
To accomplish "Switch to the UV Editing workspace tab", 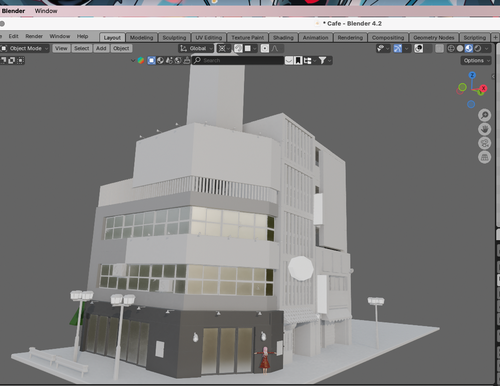I will [x=209, y=38].
